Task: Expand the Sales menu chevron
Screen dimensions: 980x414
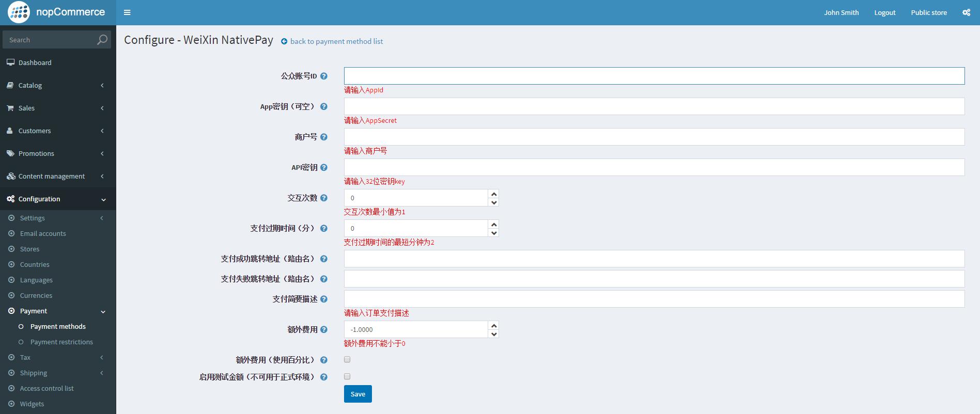Action: pyautogui.click(x=102, y=108)
